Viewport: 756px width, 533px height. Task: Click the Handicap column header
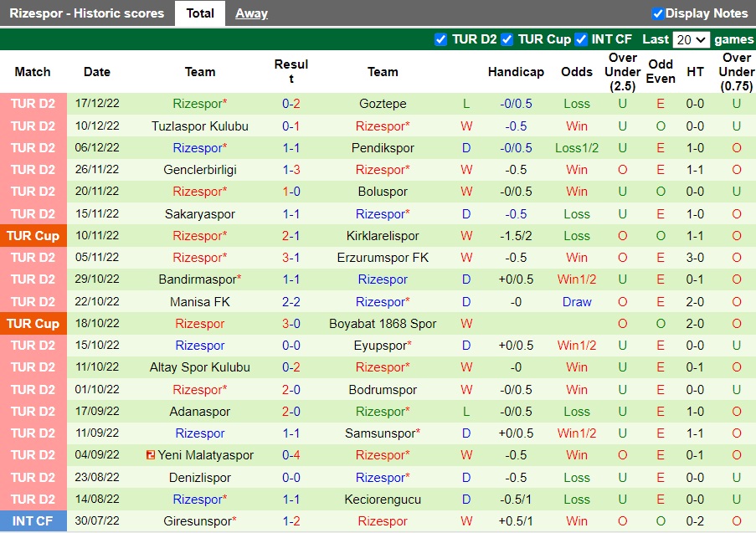[x=516, y=72]
